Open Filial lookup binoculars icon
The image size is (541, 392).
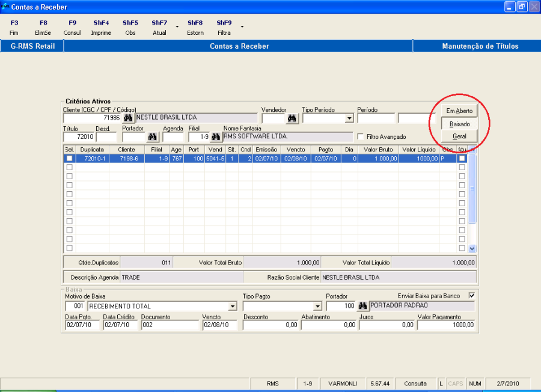click(216, 137)
